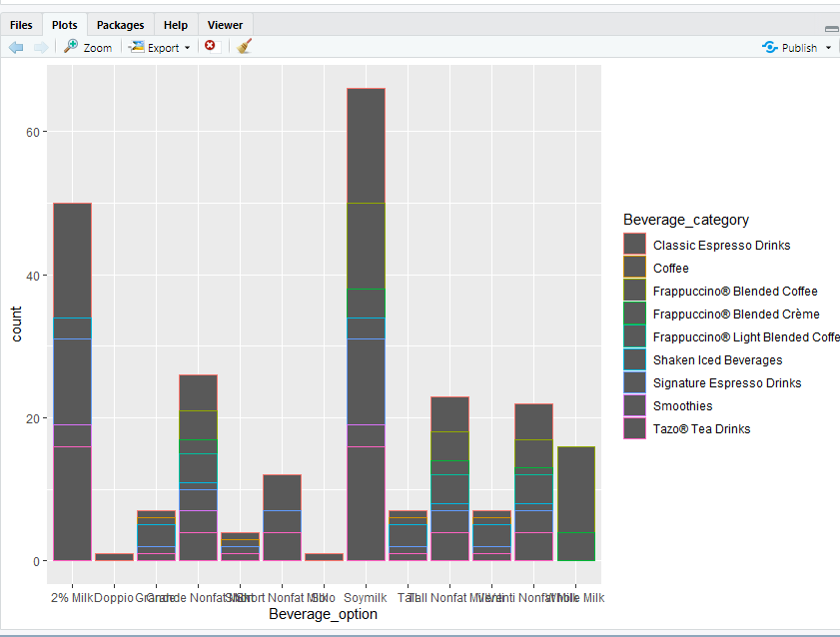This screenshot has height=637, width=840.
Task: Click the 2% Milk bar
Action: (72, 381)
